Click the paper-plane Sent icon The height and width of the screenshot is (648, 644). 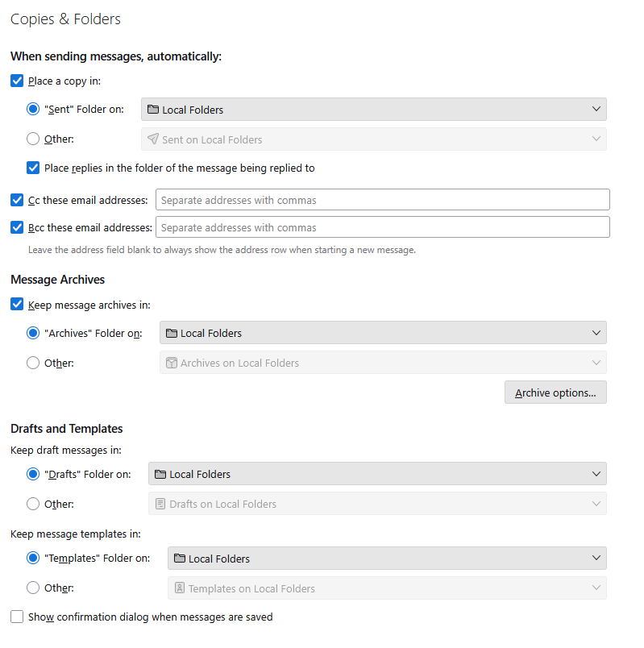click(x=152, y=139)
